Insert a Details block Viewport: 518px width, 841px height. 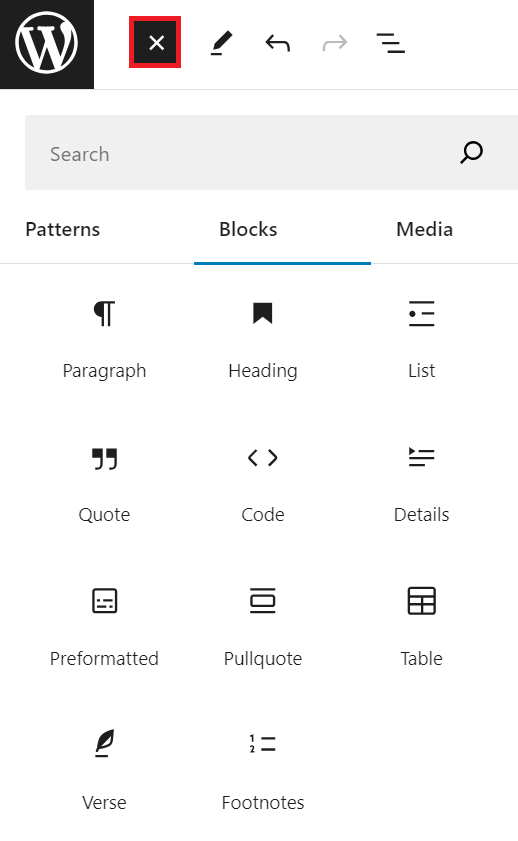421,484
